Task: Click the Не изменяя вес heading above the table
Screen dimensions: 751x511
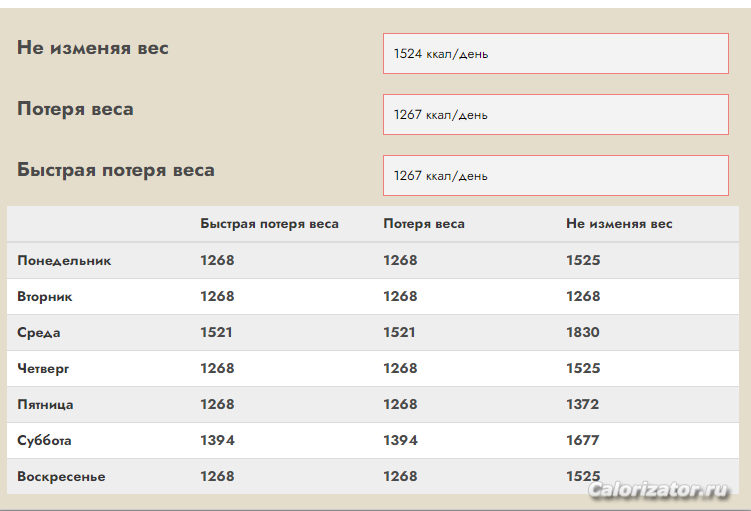Action: click(x=93, y=48)
